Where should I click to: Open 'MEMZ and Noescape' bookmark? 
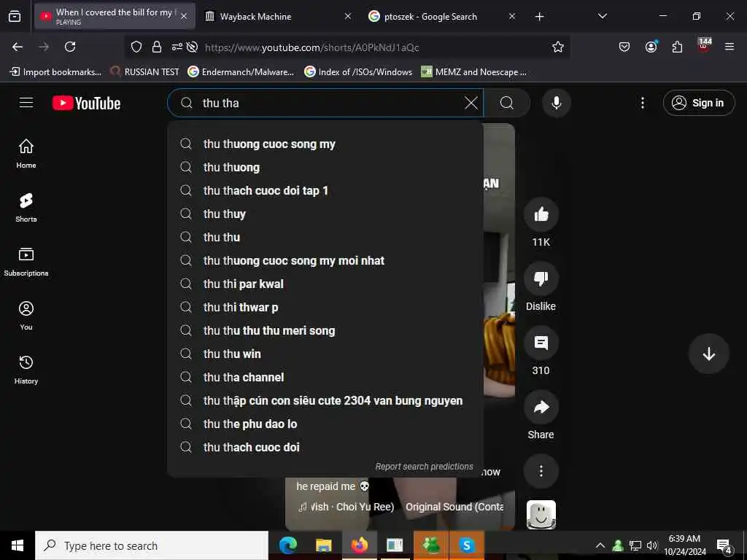474,72
